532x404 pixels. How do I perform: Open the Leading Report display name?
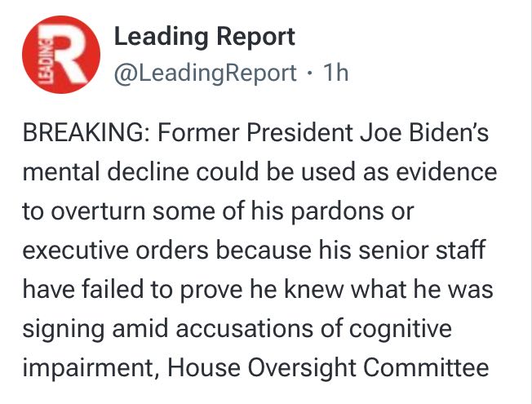point(205,37)
